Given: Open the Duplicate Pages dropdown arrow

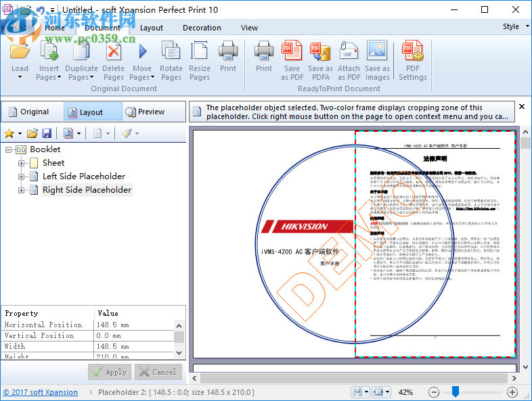Looking at the screenshot, I should point(91,77).
